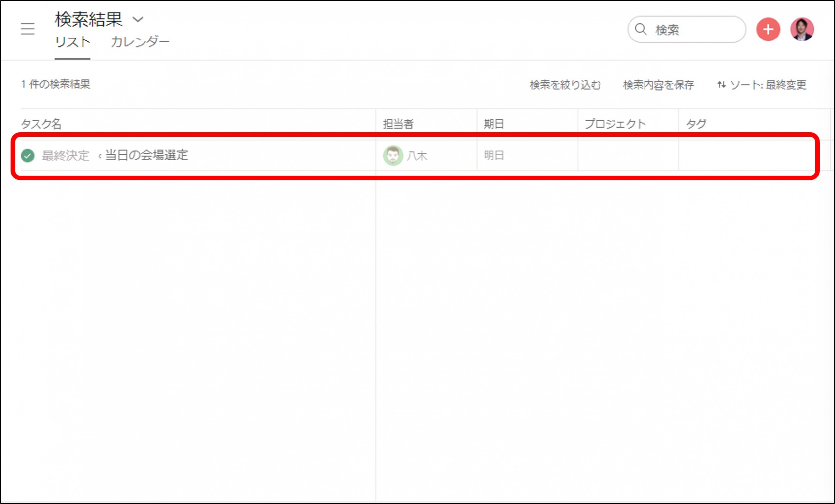Click assignee 八木's avatar
The height and width of the screenshot is (504, 835).
pos(393,156)
